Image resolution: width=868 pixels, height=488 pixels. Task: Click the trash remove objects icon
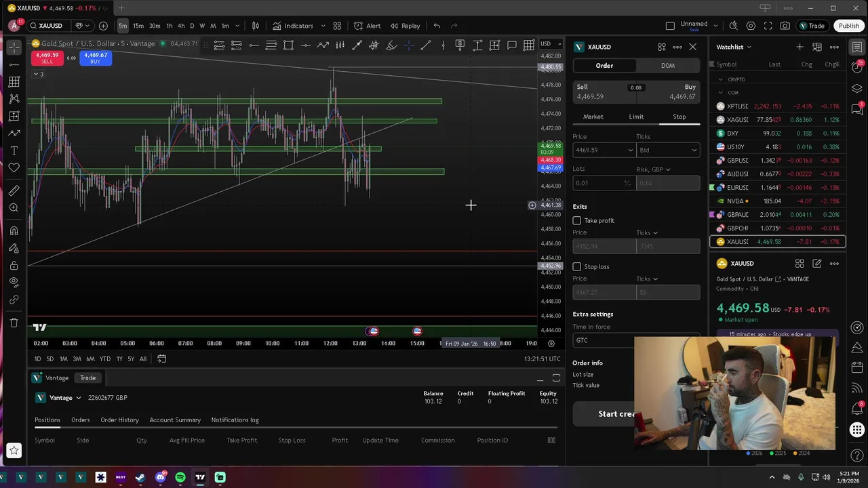pyautogui.click(x=14, y=323)
